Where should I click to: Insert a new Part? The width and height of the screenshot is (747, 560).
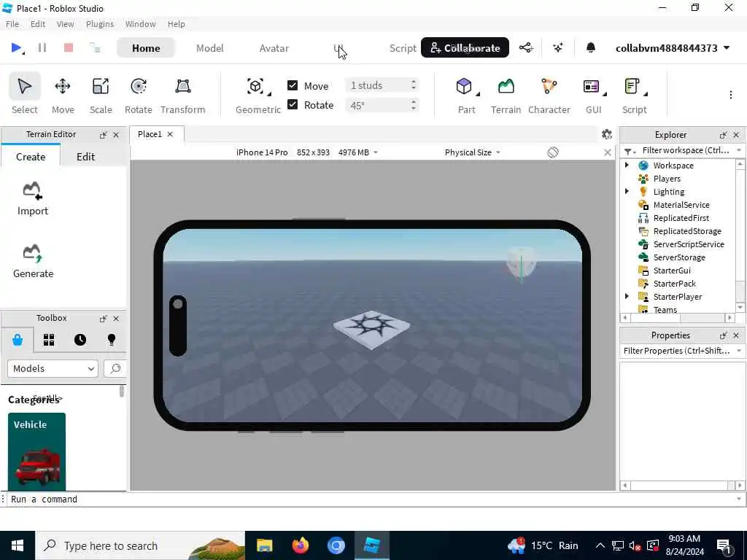(466, 95)
